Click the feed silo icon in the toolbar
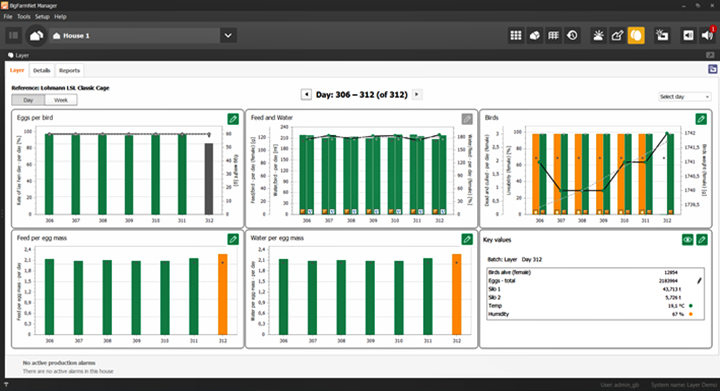This screenshot has width=720, height=391. [x=534, y=35]
